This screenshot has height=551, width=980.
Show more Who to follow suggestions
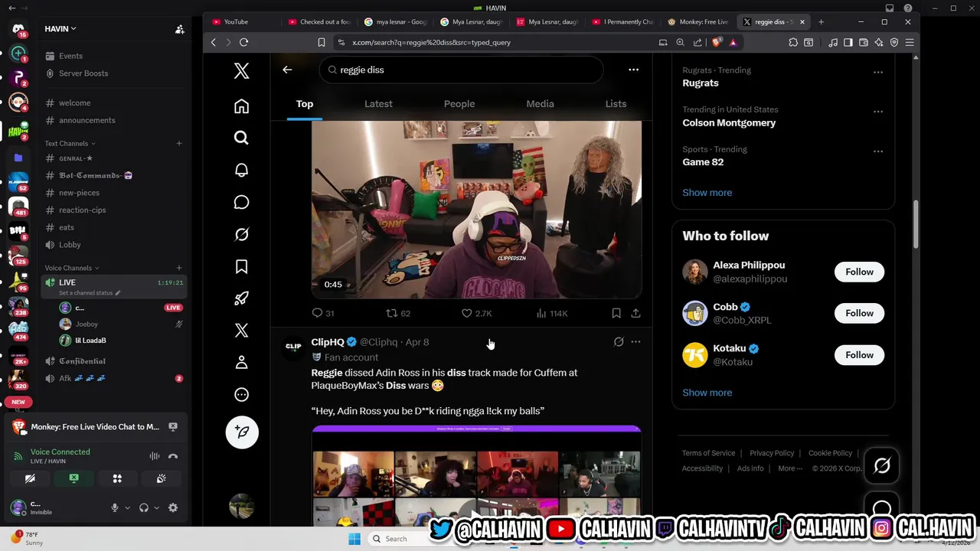pos(707,393)
